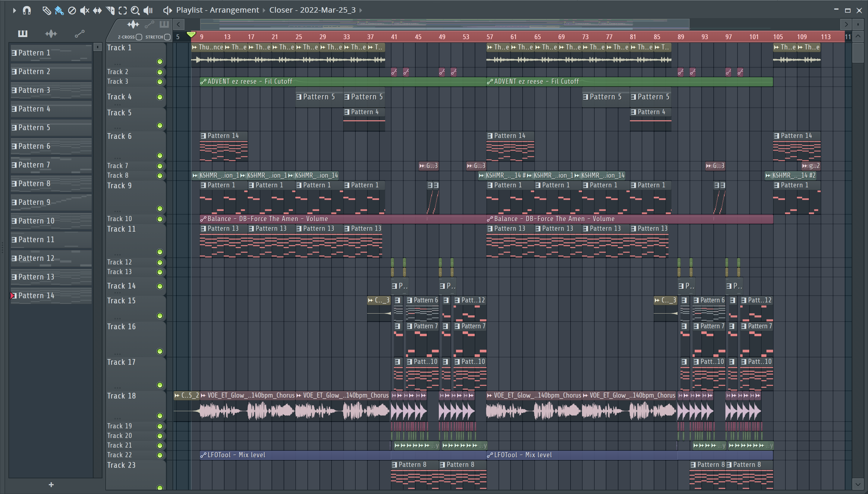Show audio clips in picker panel
868x494 pixels.
[x=51, y=33]
